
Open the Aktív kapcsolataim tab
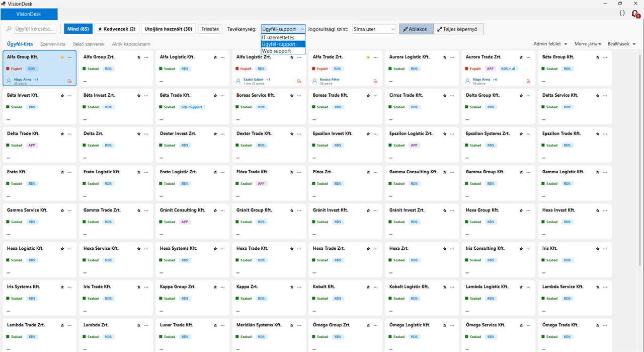click(131, 44)
